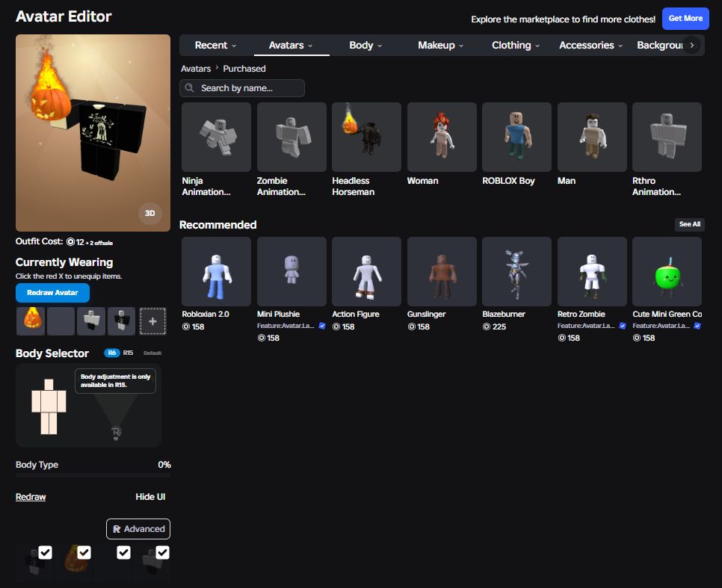This screenshot has height=588, width=722.
Task: Click the underlined Redraw link
Action: point(31,497)
